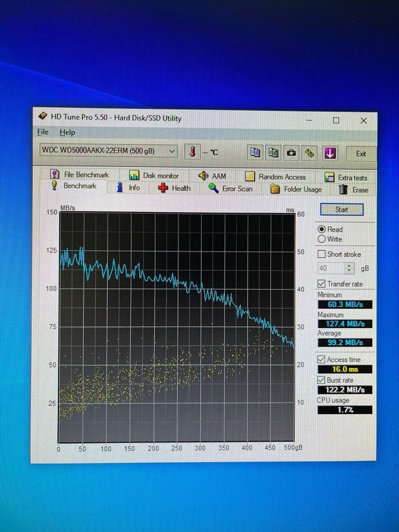
Task: Click the Maximum 127.4 MB/s value
Action: 345,324
